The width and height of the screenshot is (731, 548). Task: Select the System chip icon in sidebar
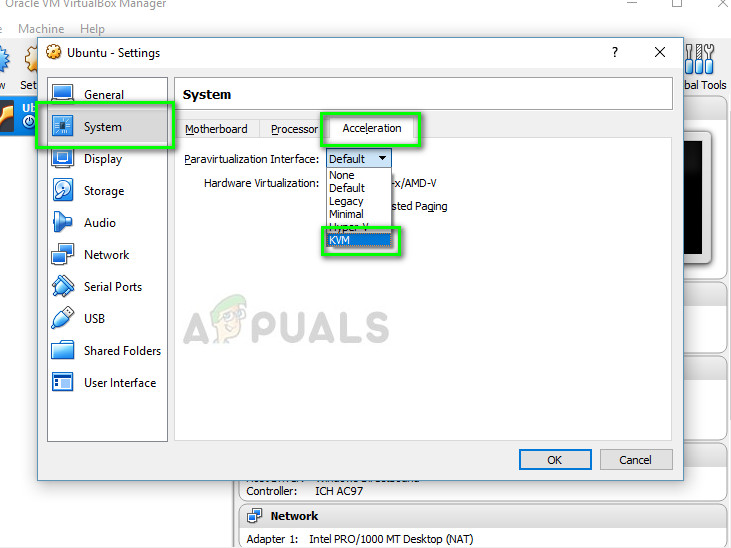pyautogui.click(x=62, y=126)
